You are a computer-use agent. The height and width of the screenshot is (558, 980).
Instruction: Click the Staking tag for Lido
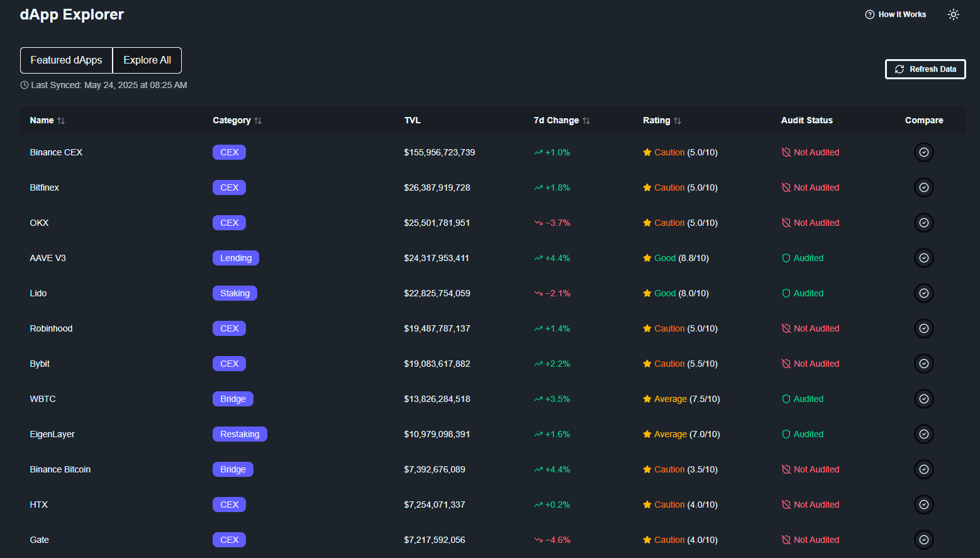click(x=235, y=293)
